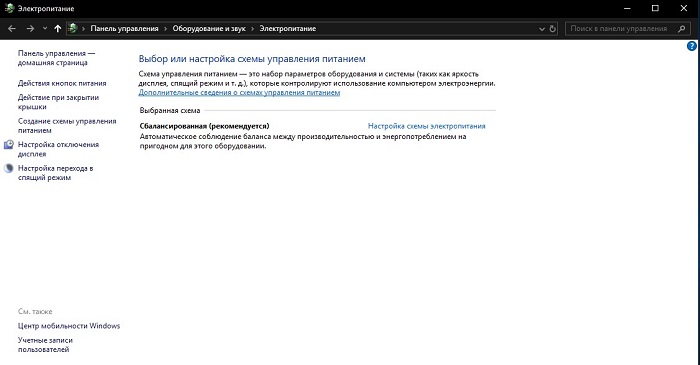700x365 pixels.
Task: Click the magnifier search icon
Action: click(x=681, y=29)
